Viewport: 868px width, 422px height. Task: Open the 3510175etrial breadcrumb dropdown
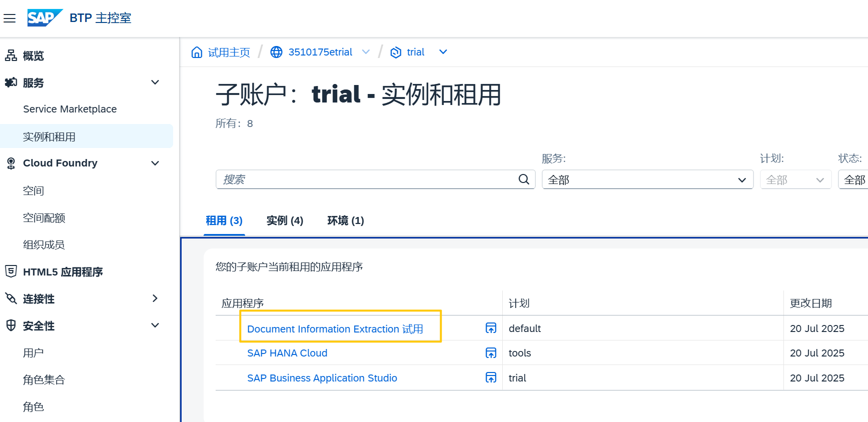pyautogui.click(x=366, y=52)
